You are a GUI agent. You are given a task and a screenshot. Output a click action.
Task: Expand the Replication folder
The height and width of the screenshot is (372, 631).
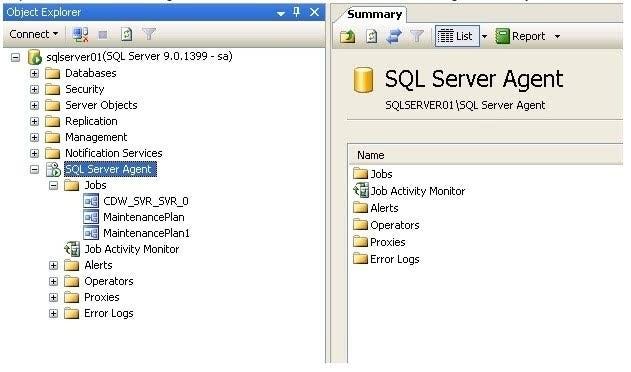pyautogui.click(x=35, y=122)
